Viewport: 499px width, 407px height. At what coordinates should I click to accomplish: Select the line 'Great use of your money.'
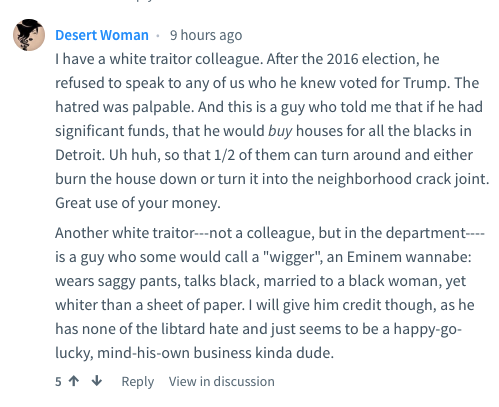(138, 203)
